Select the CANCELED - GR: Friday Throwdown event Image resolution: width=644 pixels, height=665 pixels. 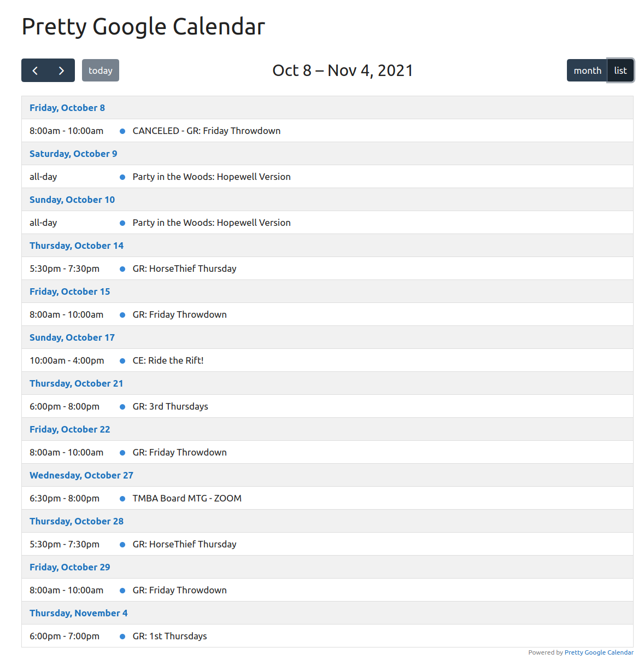click(x=207, y=131)
